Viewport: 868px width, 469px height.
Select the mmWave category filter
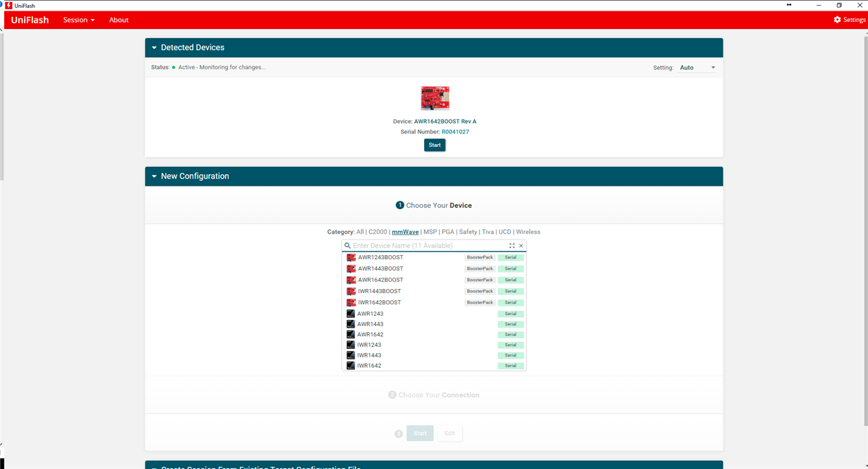pos(405,232)
